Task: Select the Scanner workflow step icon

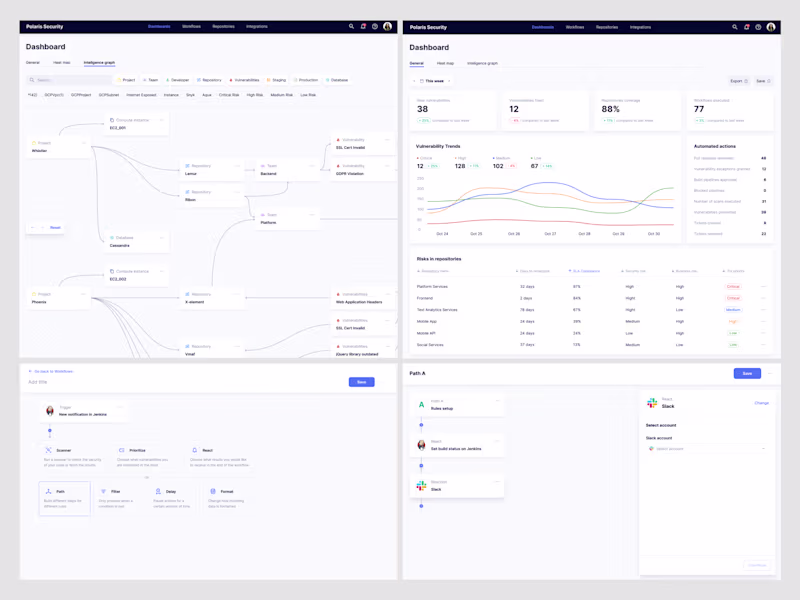Action: 48,450
